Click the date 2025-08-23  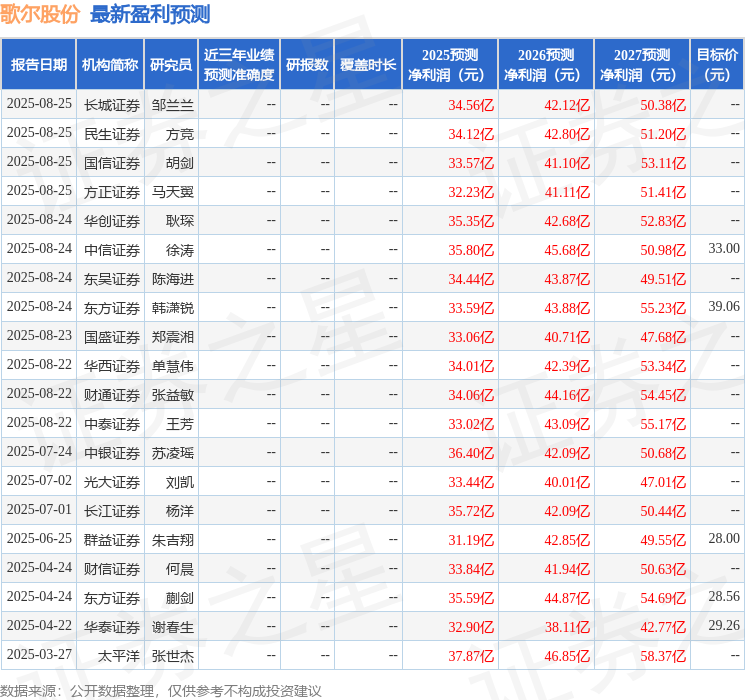click(39, 336)
